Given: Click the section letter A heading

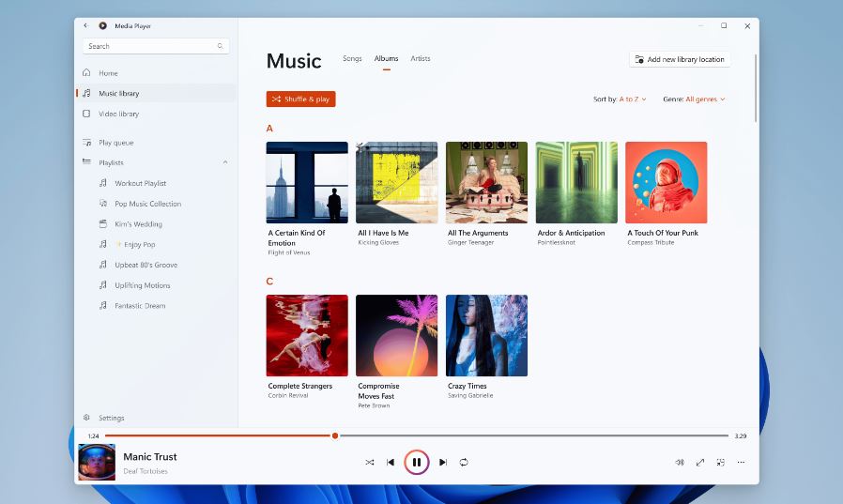Looking at the screenshot, I should point(269,129).
